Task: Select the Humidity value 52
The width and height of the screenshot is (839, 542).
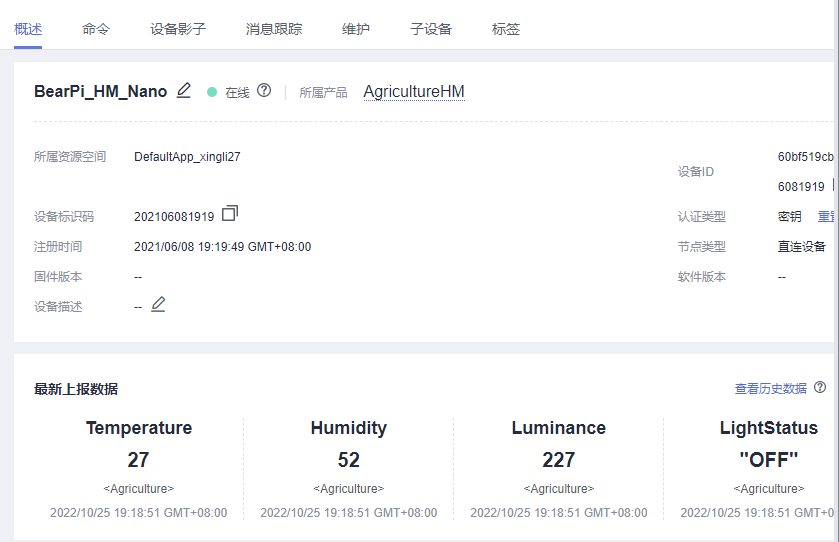Action: click(x=349, y=460)
